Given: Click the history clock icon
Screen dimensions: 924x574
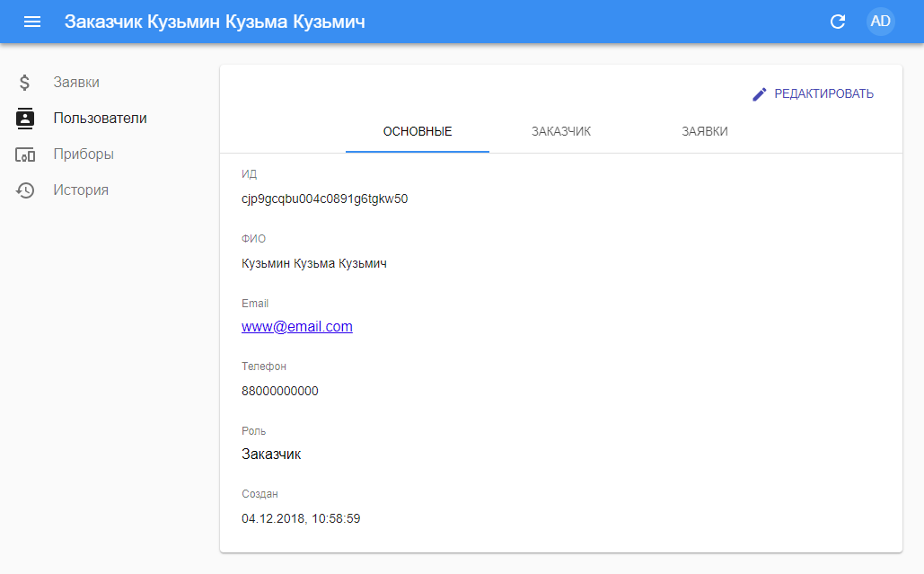Looking at the screenshot, I should [x=25, y=190].
